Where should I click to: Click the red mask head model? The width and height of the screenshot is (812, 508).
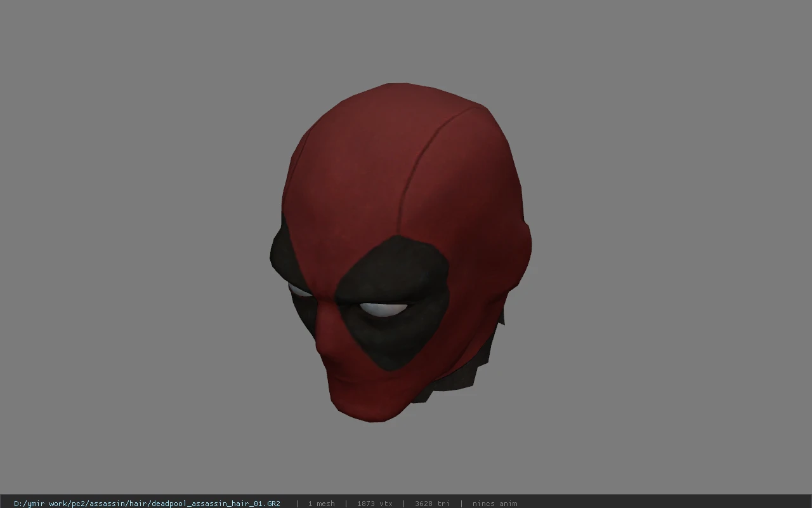click(x=400, y=253)
